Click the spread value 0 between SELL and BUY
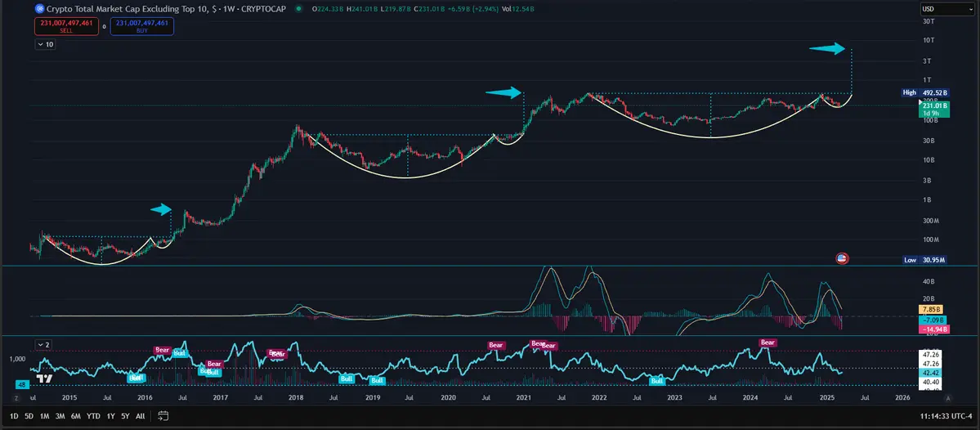Viewport: 980px width, 430px height. 105,27
